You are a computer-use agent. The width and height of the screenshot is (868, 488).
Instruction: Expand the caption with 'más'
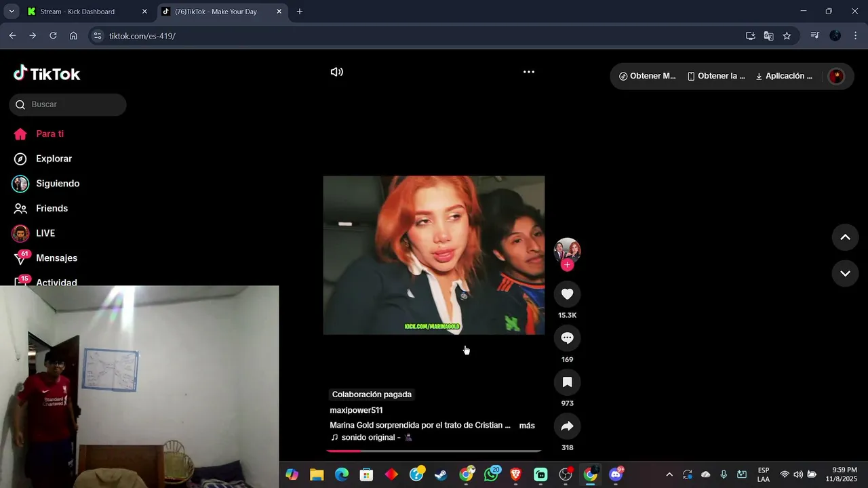[527, 426]
